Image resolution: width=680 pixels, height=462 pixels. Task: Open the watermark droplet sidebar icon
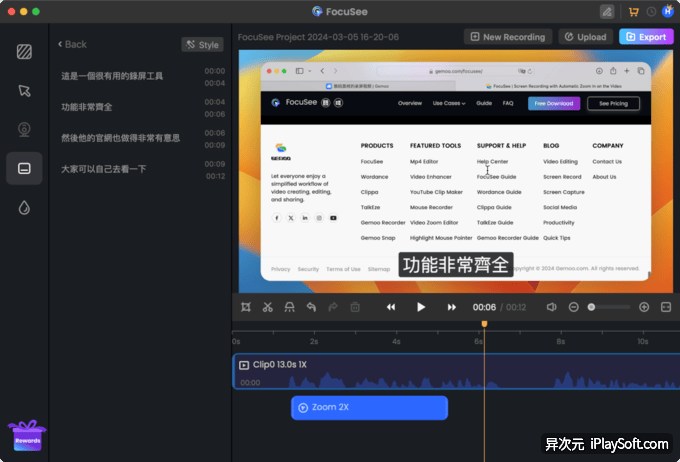point(24,207)
